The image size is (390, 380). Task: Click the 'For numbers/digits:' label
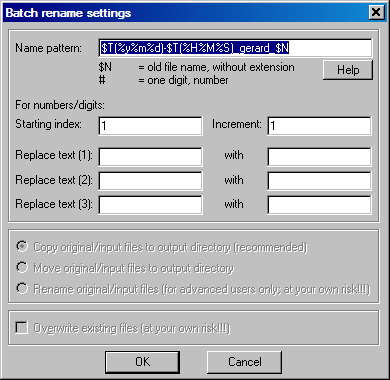[x=60, y=105]
